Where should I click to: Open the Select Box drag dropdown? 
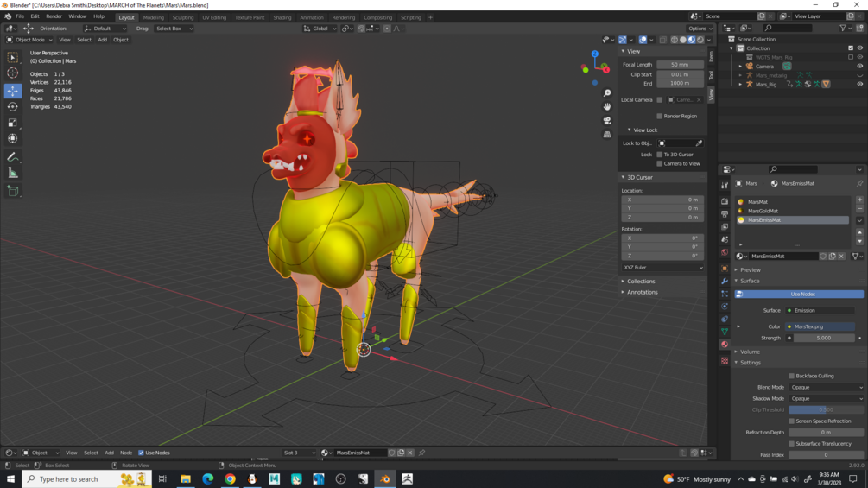[174, 29]
